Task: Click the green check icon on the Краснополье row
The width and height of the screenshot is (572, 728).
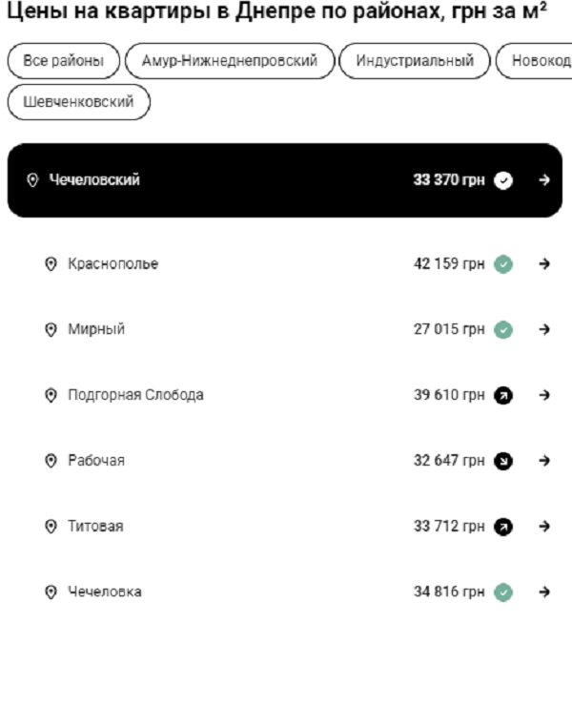Action: point(503,264)
